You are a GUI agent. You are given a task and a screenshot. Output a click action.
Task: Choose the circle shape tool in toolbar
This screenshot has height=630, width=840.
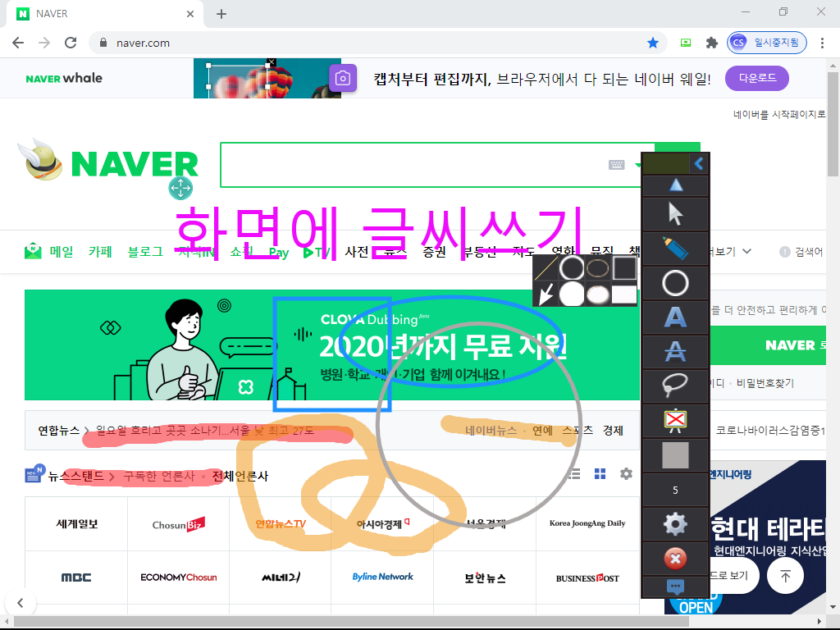[675, 283]
